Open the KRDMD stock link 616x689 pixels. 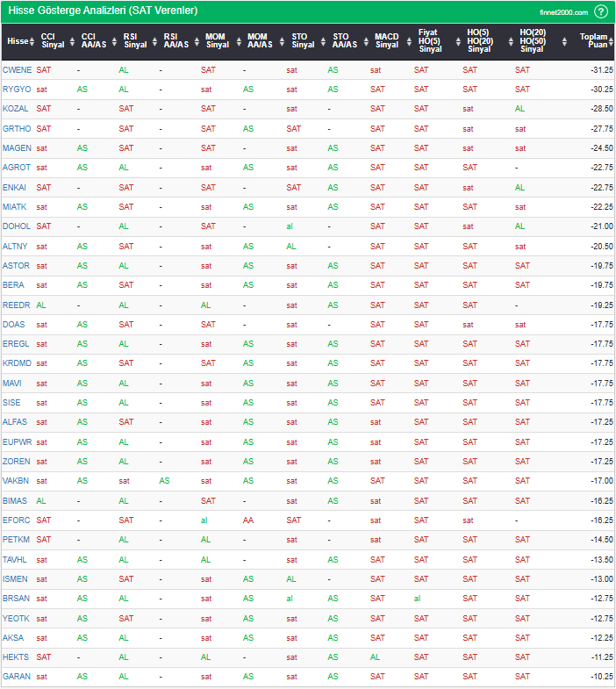[x=18, y=363]
